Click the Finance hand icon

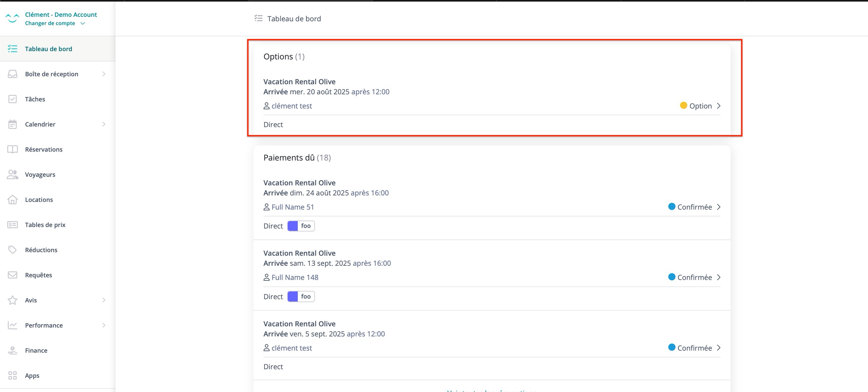[12, 351]
